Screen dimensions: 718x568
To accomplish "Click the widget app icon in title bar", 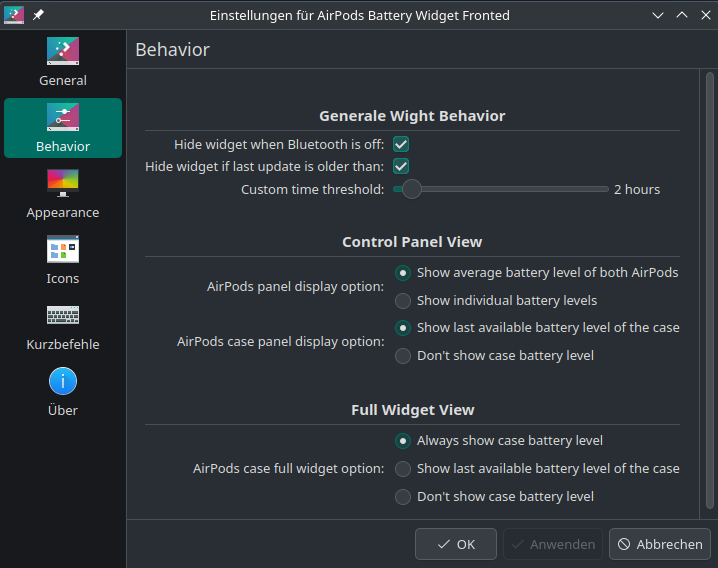I will (x=14, y=15).
